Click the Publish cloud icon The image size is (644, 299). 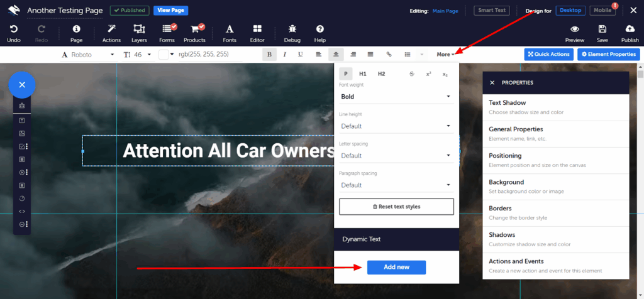pyautogui.click(x=630, y=30)
